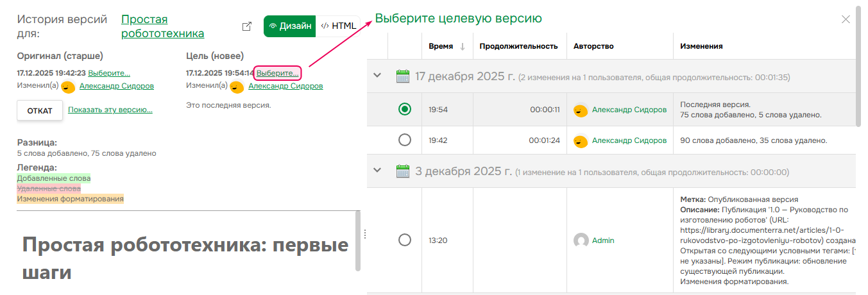Open Александр Сидоров profile under Цель
Viewport: 868px width, 295px height.
point(285,86)
